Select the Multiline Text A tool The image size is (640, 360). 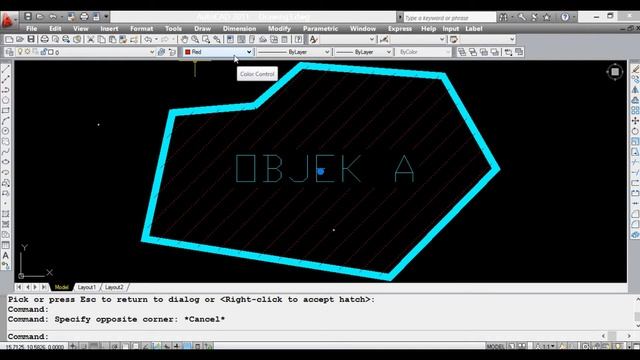(6, 256)
